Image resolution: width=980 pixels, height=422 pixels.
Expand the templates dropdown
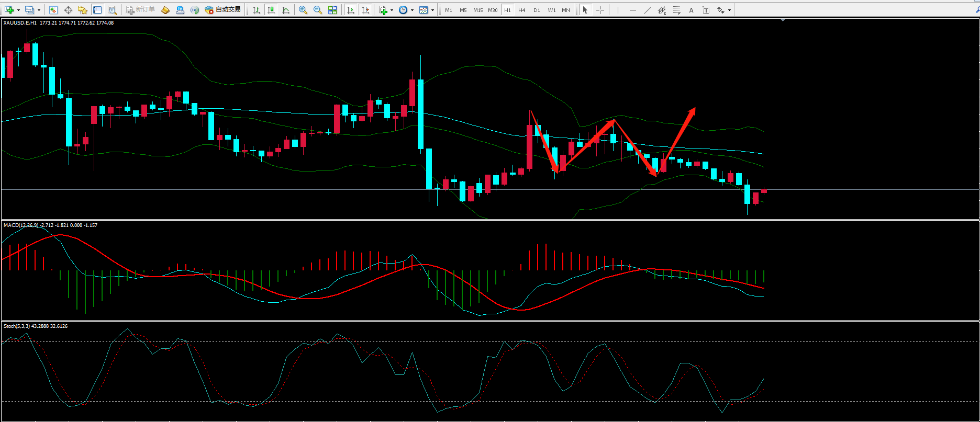pos(432,10)
